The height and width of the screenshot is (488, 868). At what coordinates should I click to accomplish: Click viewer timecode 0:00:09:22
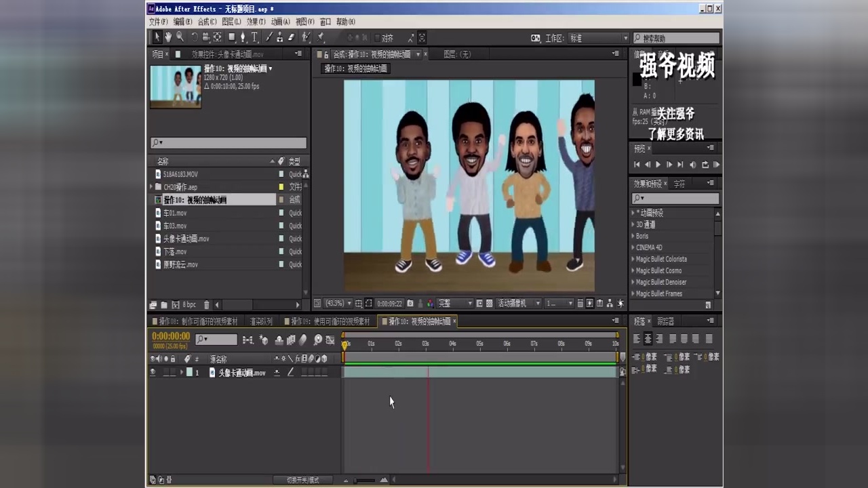pos(390,304)
